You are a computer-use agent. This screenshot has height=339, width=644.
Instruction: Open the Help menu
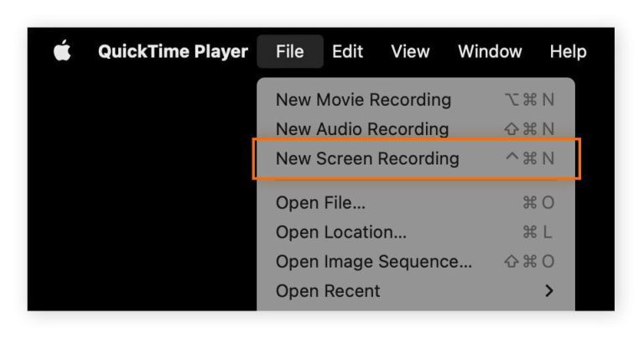click(568, 51)
